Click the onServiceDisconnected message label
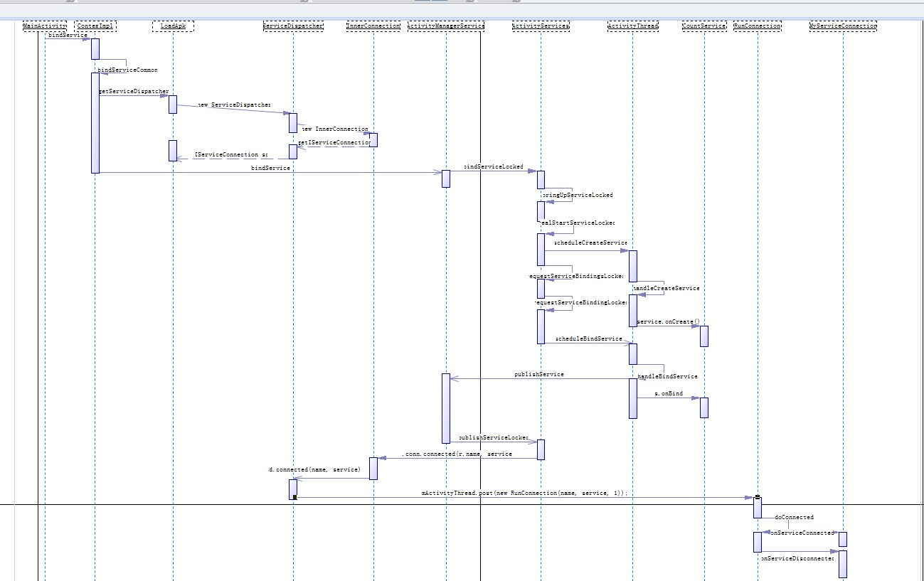Screen dimensions: 924x581 pos(797,558)
